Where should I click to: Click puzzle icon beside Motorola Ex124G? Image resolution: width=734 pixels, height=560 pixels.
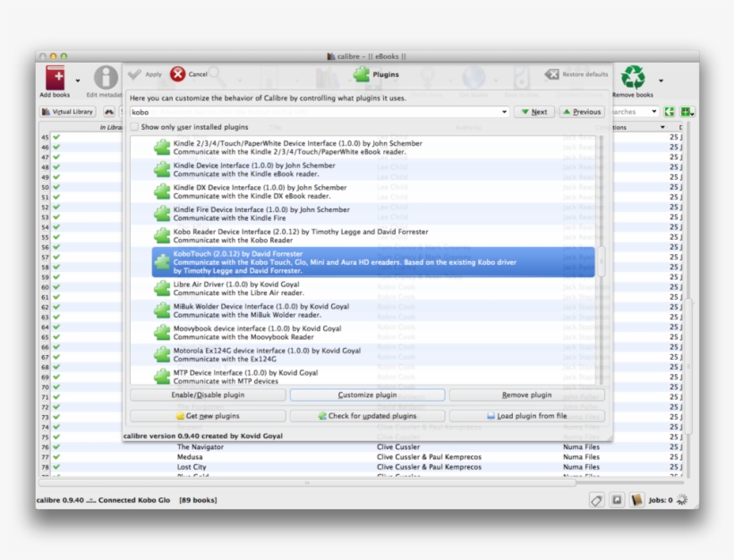tap(162, 354)
